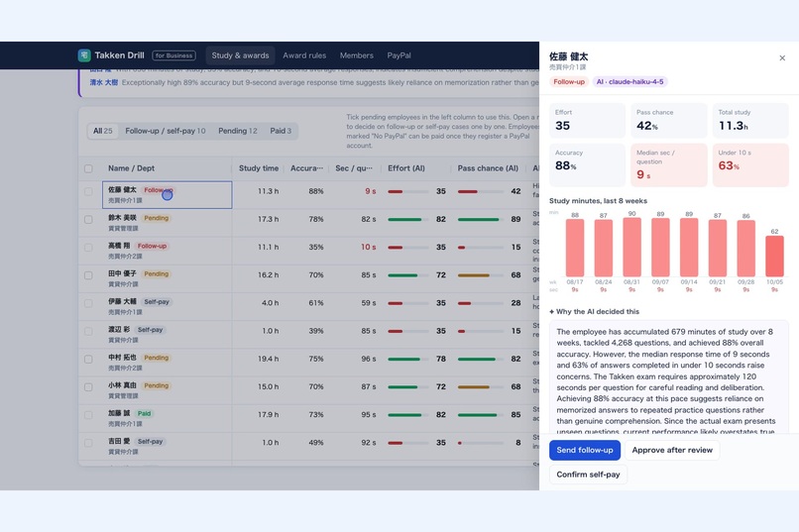Image resolution: width=799 pixels, height=532 pixels.
Task: Toggle the select-all checkbox in table header
Action: point(88,168)
